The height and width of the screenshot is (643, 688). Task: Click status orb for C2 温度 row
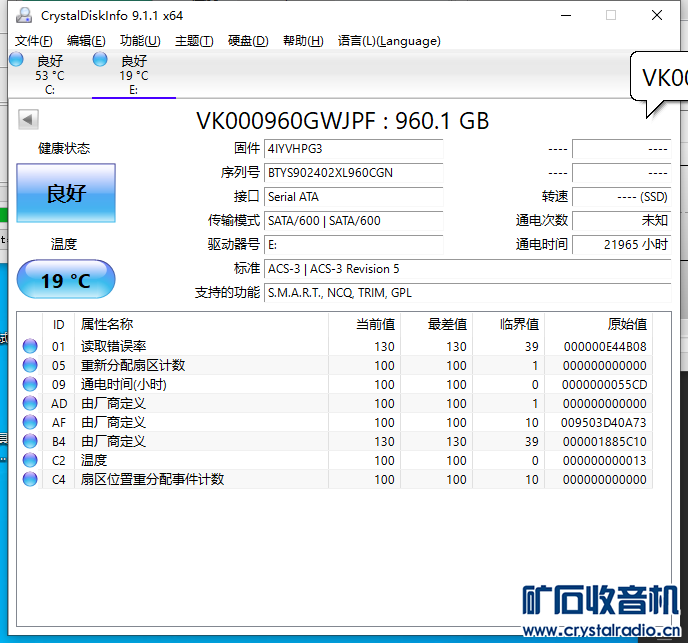coord(30,460)
